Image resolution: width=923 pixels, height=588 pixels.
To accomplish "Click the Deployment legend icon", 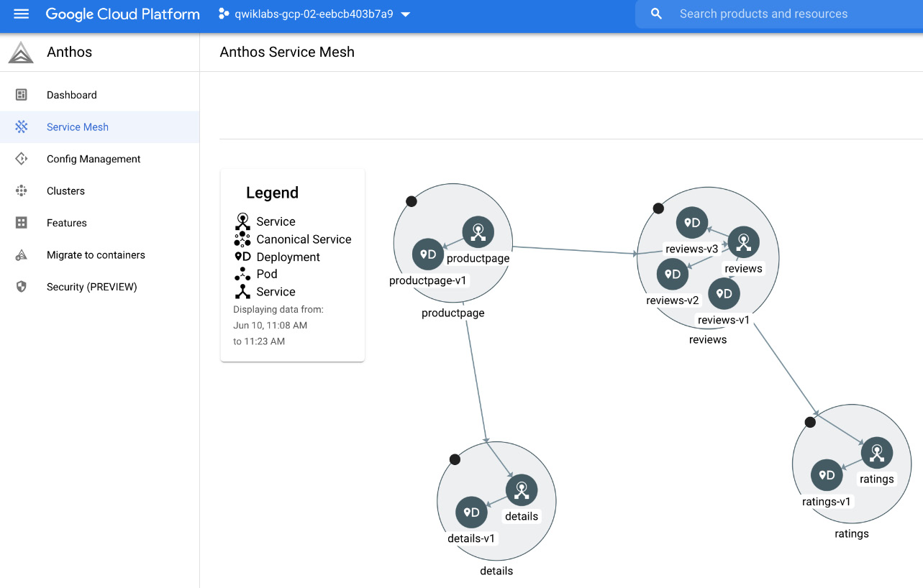I will 242,257.
